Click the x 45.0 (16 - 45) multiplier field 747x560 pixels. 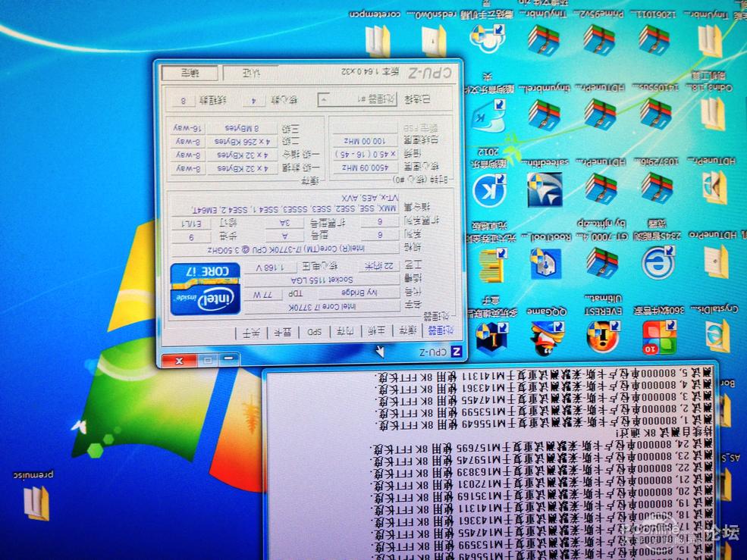(366, 155)
